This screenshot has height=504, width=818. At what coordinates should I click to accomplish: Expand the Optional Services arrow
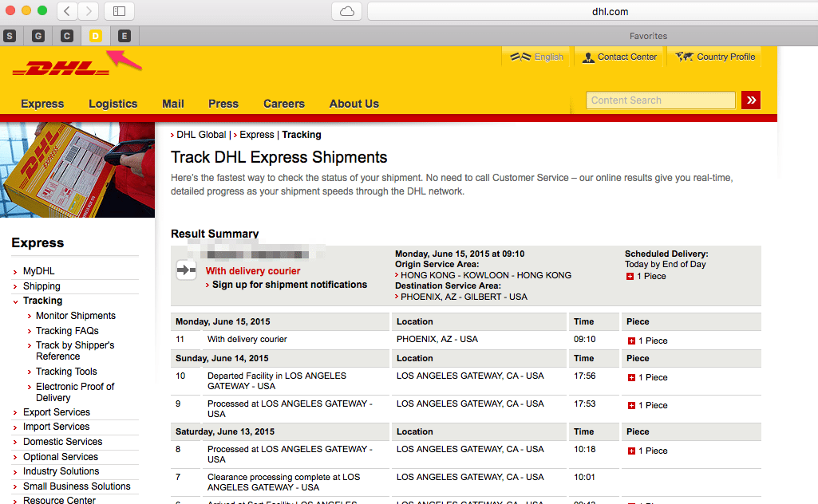tap(15, 458)
